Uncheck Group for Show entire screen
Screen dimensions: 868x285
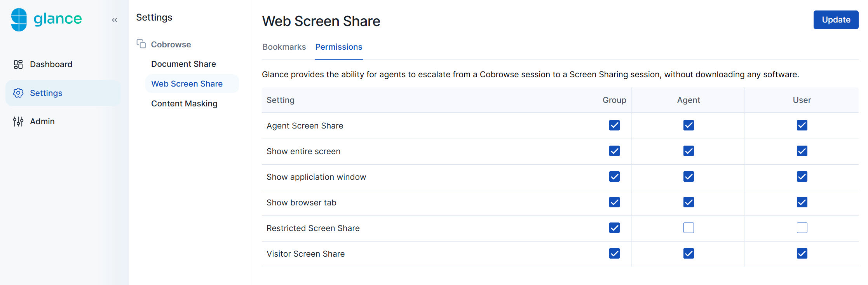click(614, 151)
